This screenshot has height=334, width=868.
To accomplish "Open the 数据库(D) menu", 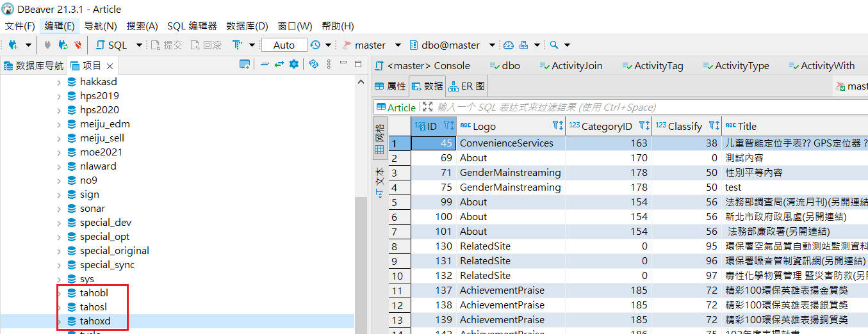I will 247,26.
